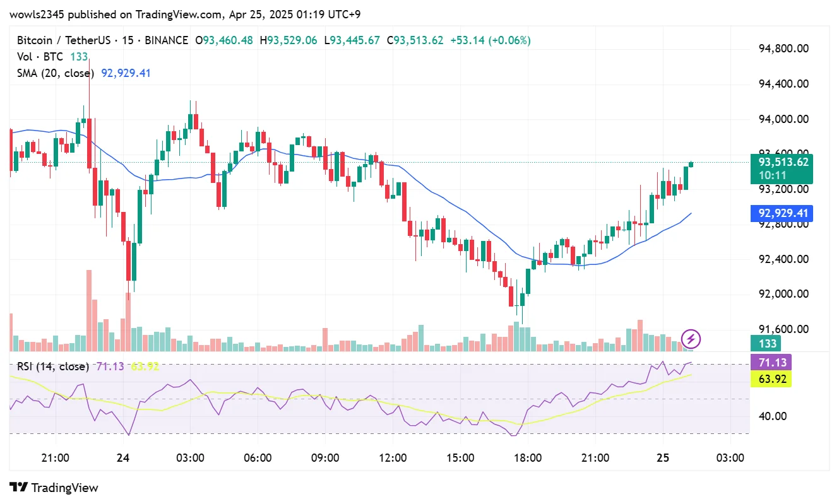This screenshot has width=839, height=504.
Task: Click the green current price label 93,513.62
Action: [781, 161]
